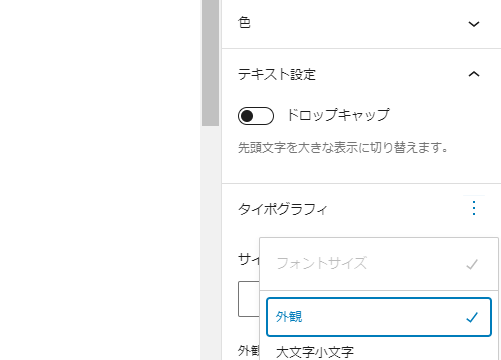501x360 pixels.
Task: Click the テキスト設定 section title
Action: pos(277,74)
